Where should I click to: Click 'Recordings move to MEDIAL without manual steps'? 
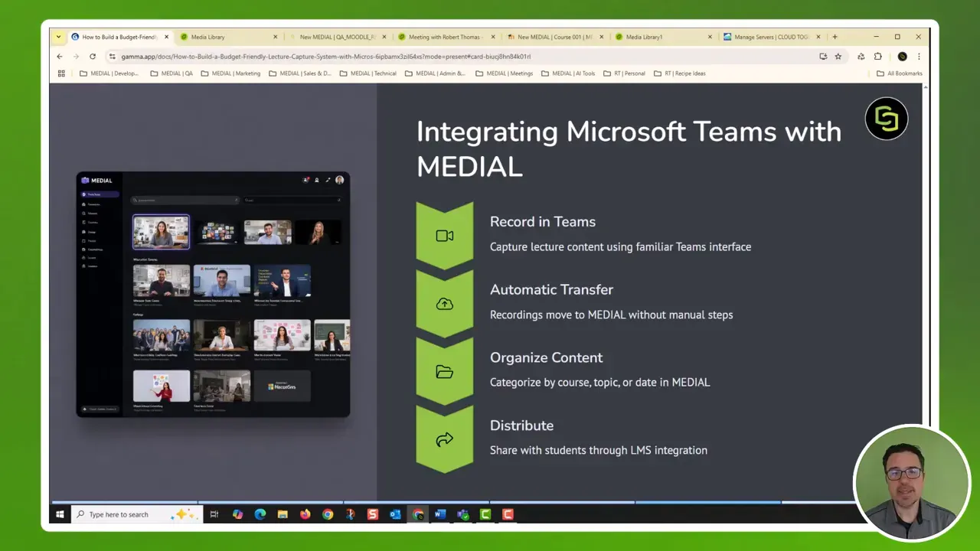pos(611,315)
